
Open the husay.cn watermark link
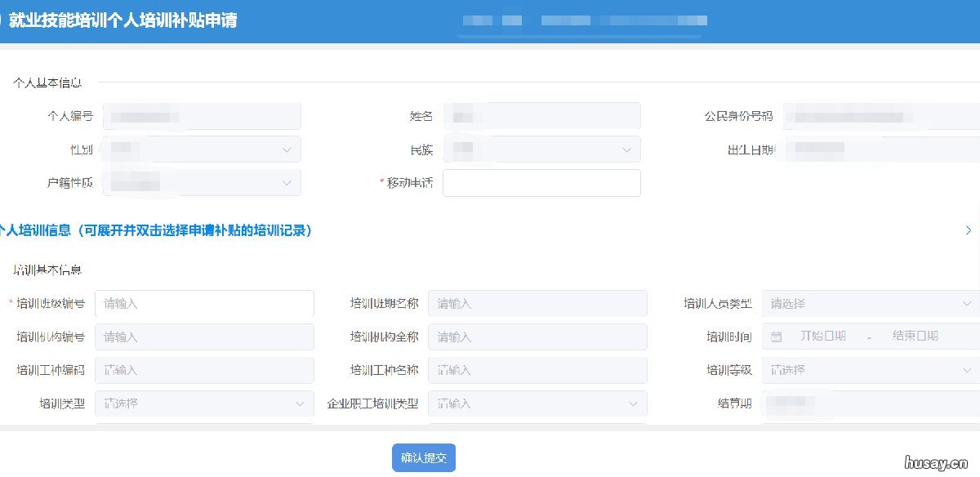(937, 462)
